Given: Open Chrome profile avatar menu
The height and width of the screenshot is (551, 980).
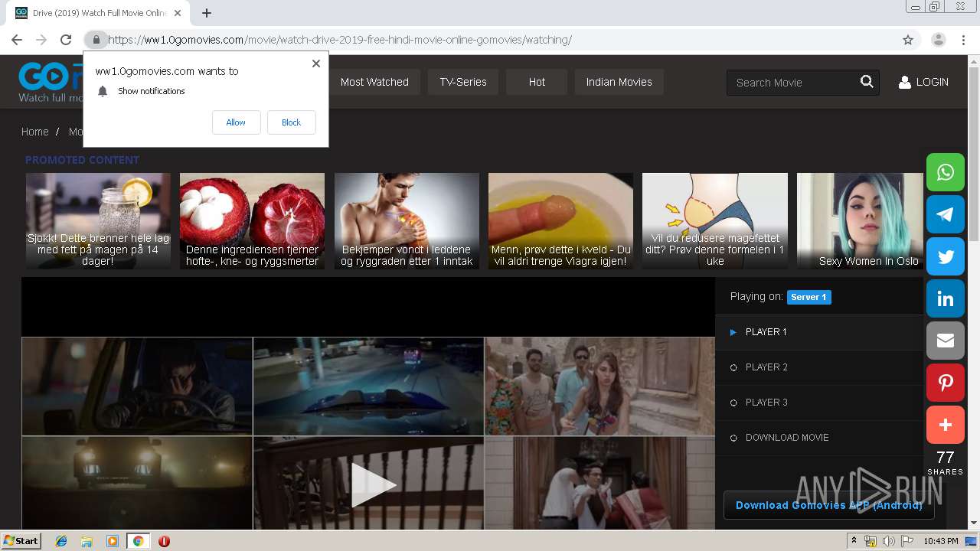Looking at the screenshot, I should point(939,40).
